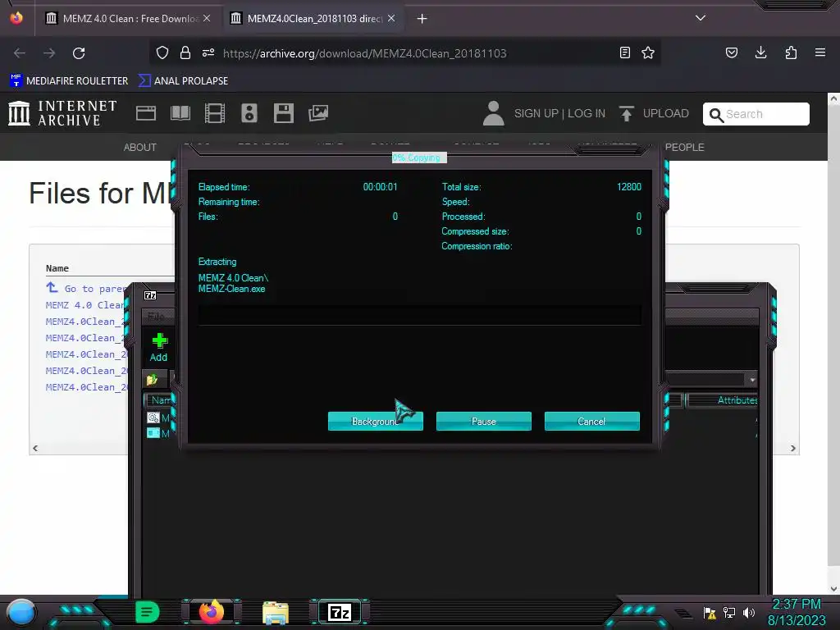Click the SIGN UP link
This screenshot has width=840, height=630.
[x=536, y=113]
